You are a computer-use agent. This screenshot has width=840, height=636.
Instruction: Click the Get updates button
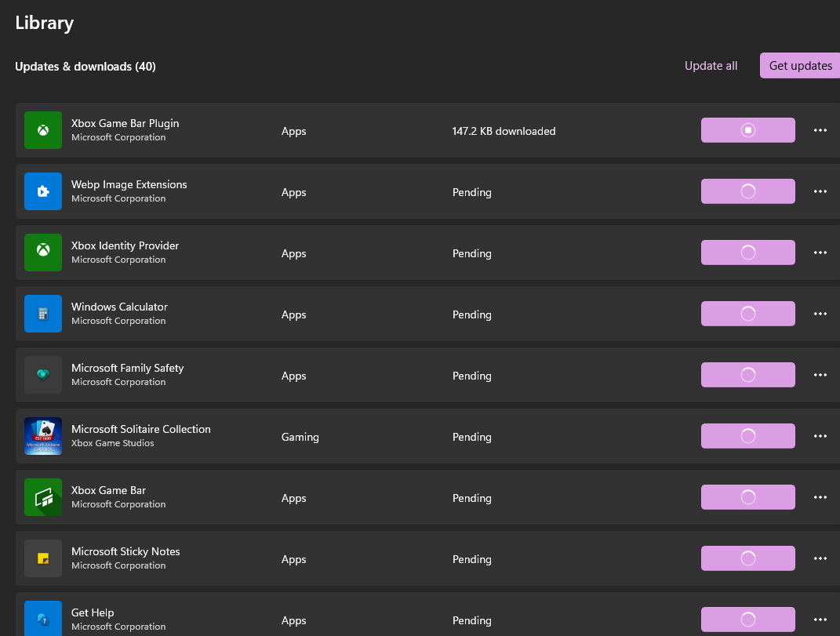[800, 65]
